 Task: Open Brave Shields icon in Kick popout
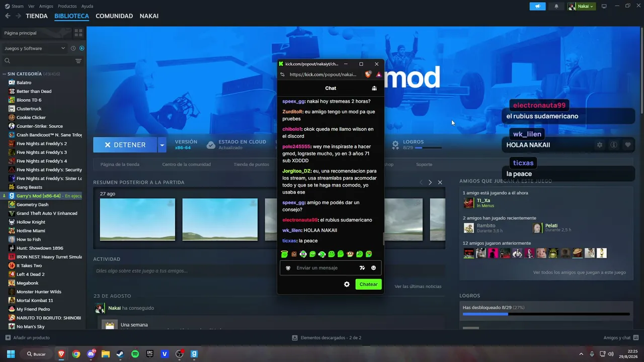368,74
